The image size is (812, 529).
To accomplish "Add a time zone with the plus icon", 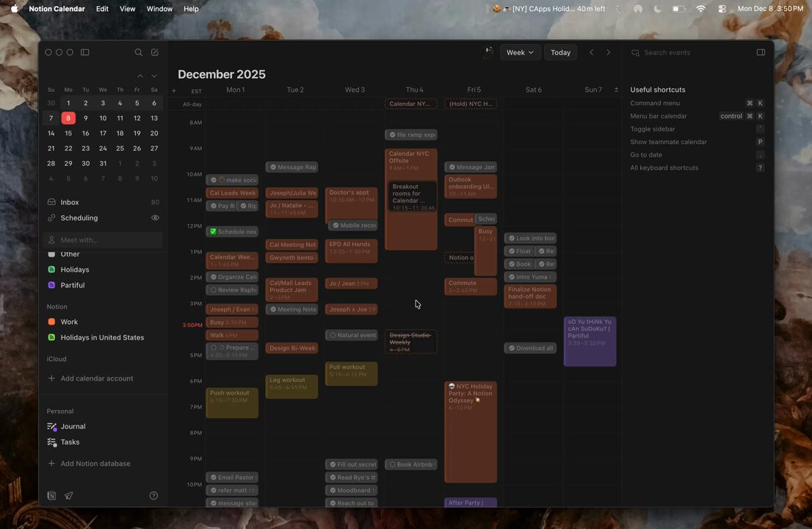I will pyautogui.click(x=174, y=90).
